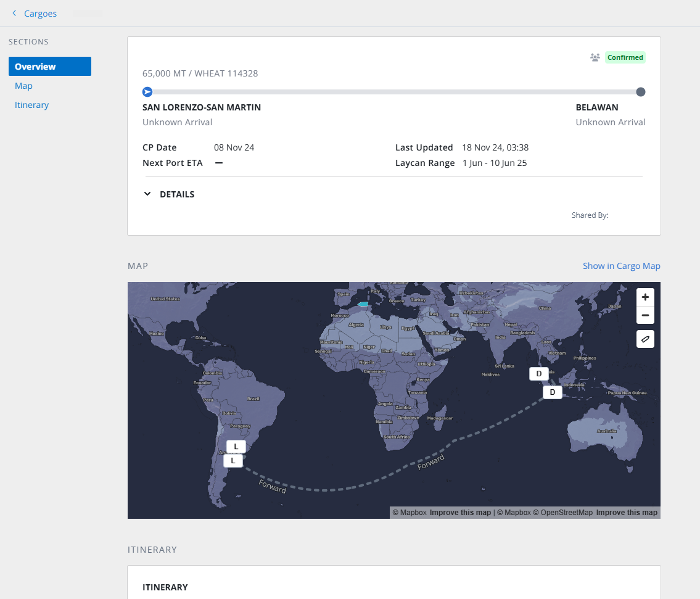Click the back arrow beside Cargoes
The width and height of the screenshot is (700, 599).
point(14,14)
